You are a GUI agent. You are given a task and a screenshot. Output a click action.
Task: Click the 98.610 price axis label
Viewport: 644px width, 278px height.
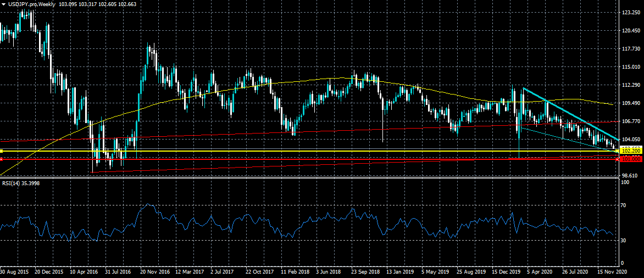tap(629, 175)
